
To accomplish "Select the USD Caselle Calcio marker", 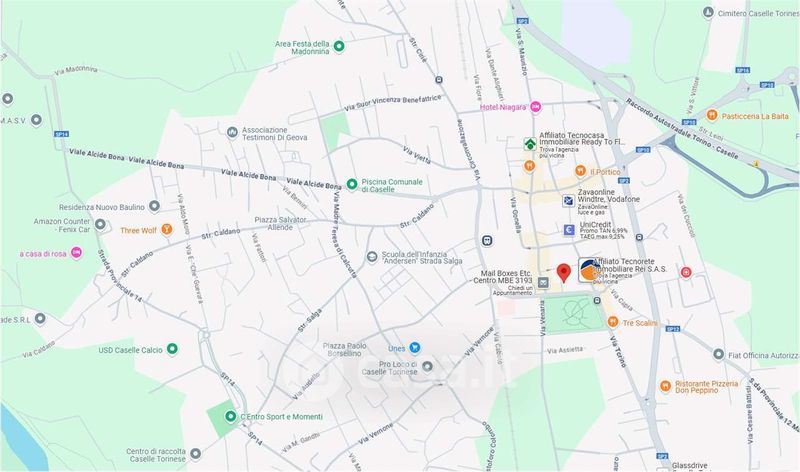I will pos(172,349).
